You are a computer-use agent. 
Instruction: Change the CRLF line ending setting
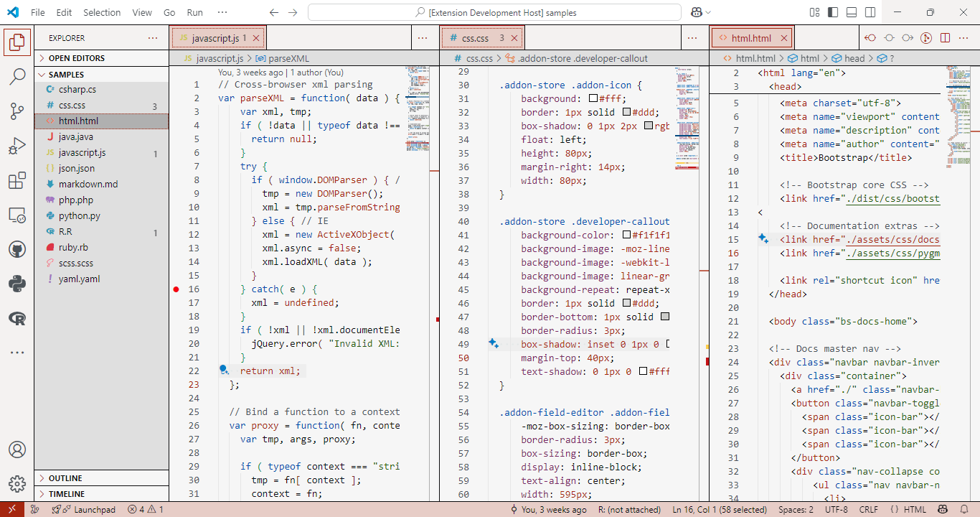[x=868, y=509]
